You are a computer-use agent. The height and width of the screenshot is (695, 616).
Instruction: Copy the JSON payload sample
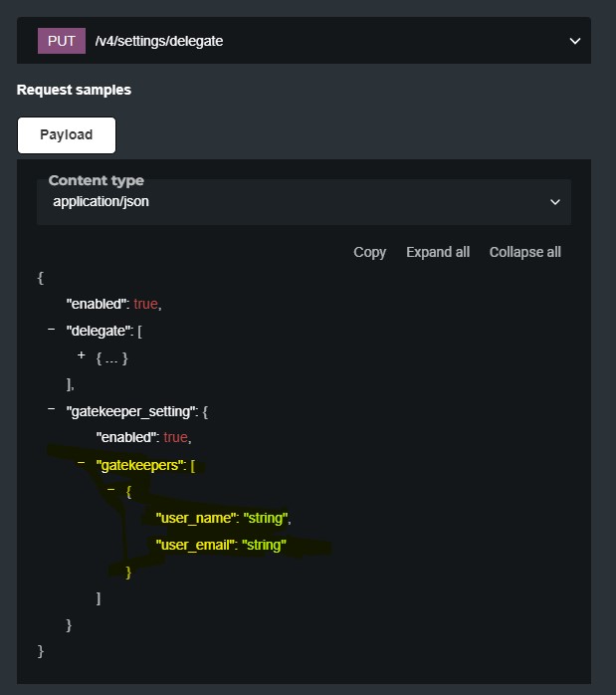coord(369,252)
